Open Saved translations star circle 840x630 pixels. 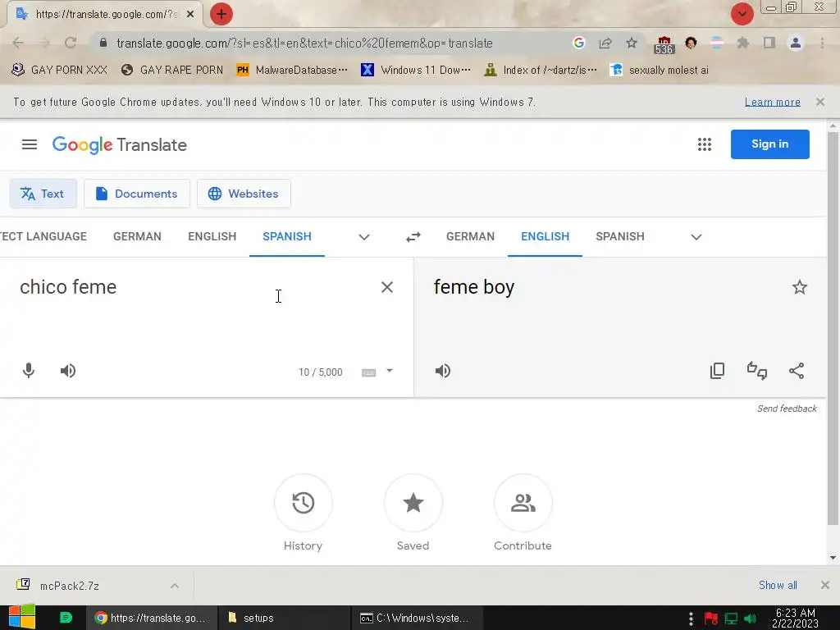click(413, 503)
